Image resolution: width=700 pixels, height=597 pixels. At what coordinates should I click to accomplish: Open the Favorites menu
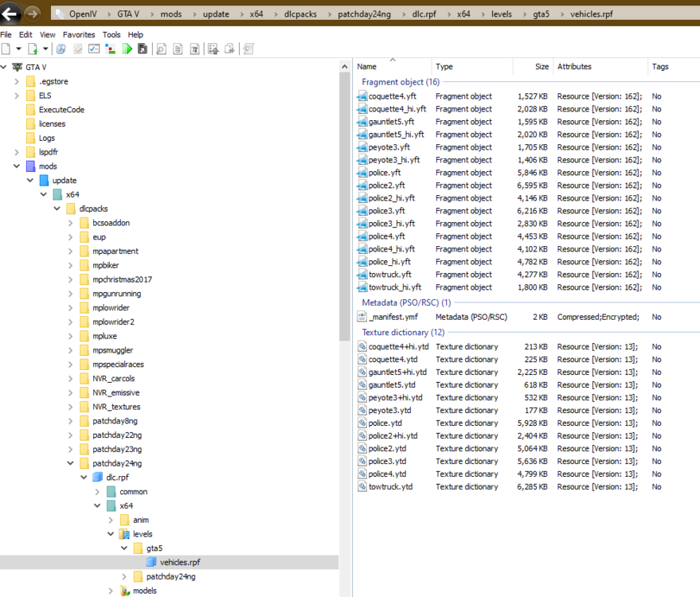click(x=79, y=34)
